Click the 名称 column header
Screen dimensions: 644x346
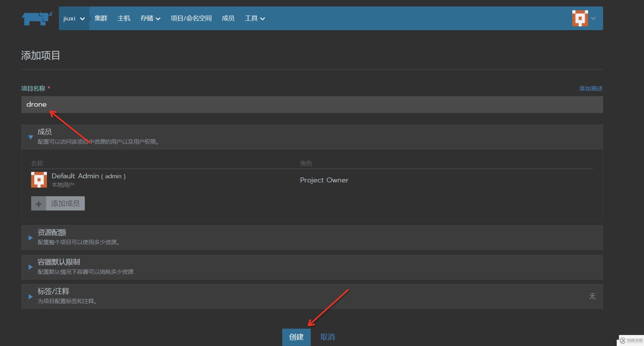[37, 163]
